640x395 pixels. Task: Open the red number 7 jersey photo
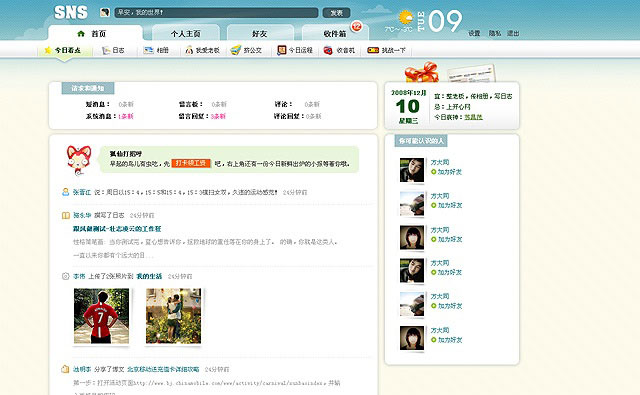101,316
